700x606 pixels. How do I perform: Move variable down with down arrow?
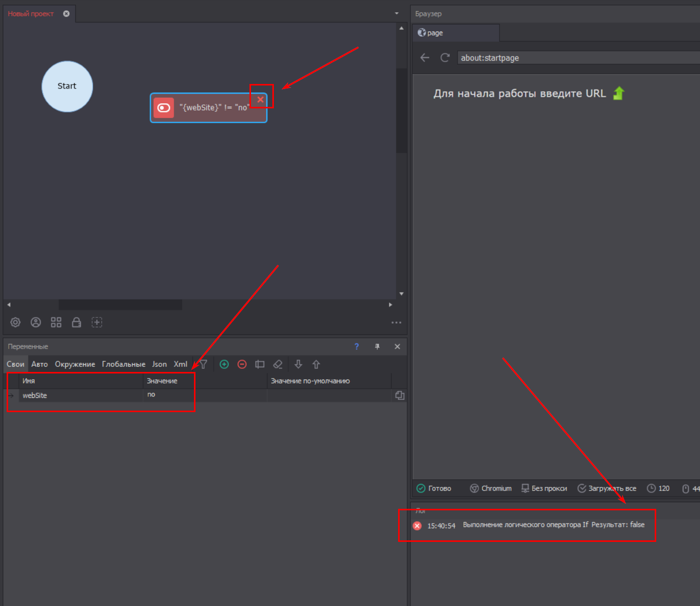coord(298,364)
